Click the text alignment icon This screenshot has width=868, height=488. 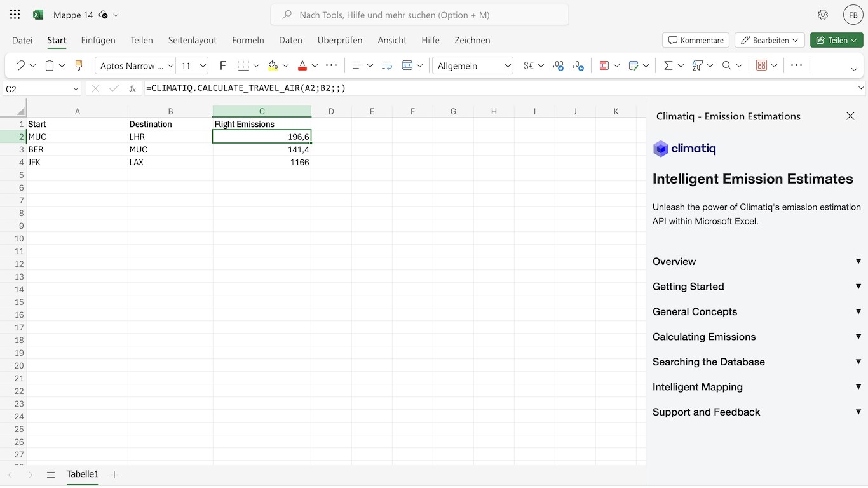pos(357,65)
